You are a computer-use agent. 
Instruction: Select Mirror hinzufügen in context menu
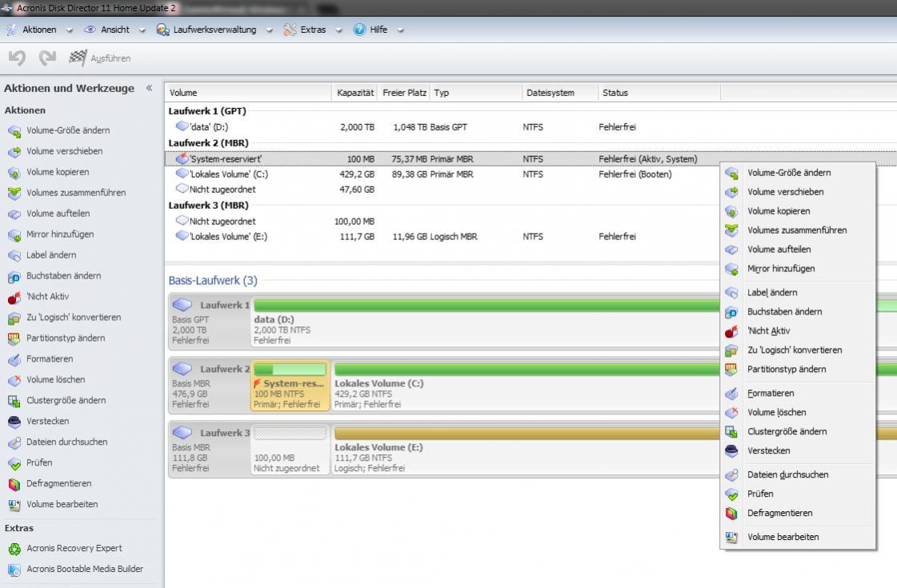point(798,268)
